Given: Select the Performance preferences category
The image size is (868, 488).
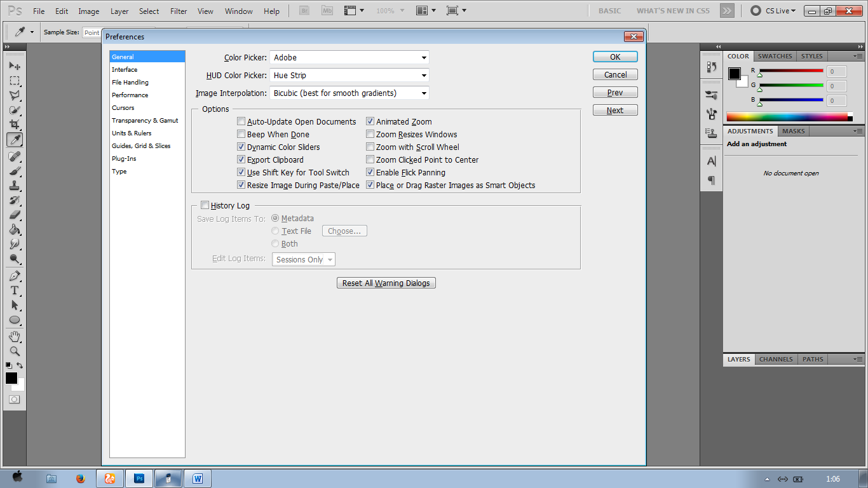Looking at the screenshot, I should pyautogui.click(x=147, y=95).
